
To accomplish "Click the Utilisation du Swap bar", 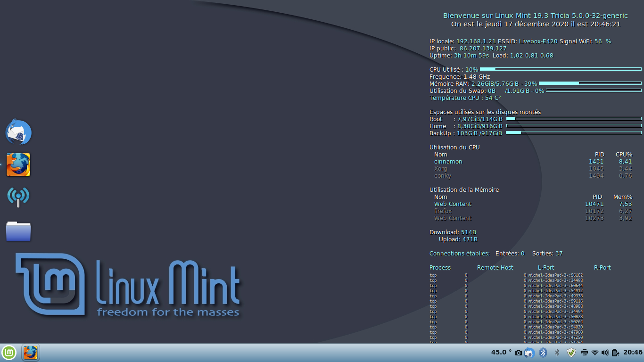I will point(594,90).
